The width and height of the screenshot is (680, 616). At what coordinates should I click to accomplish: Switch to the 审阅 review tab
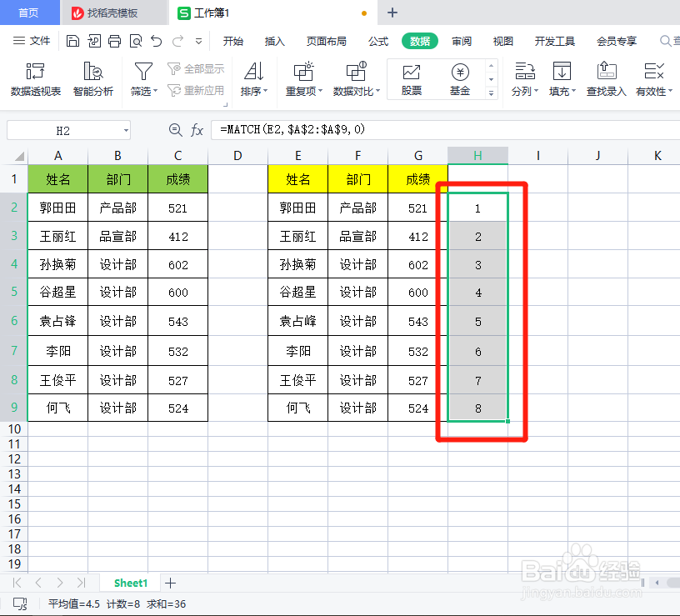click(x=461, y=40)
